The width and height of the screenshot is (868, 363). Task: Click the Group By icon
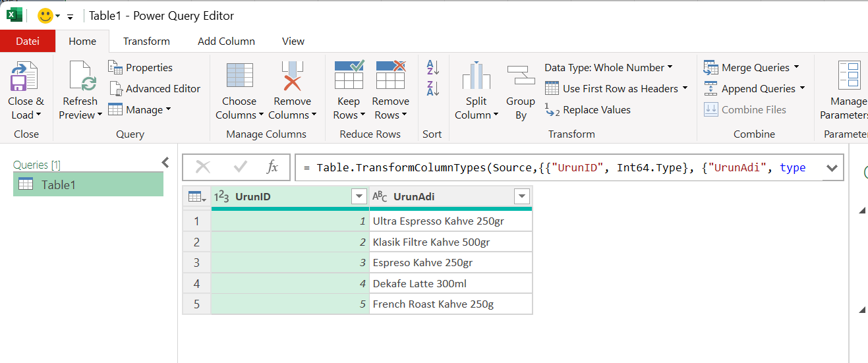pyautogui.click(x=520, y=76)
